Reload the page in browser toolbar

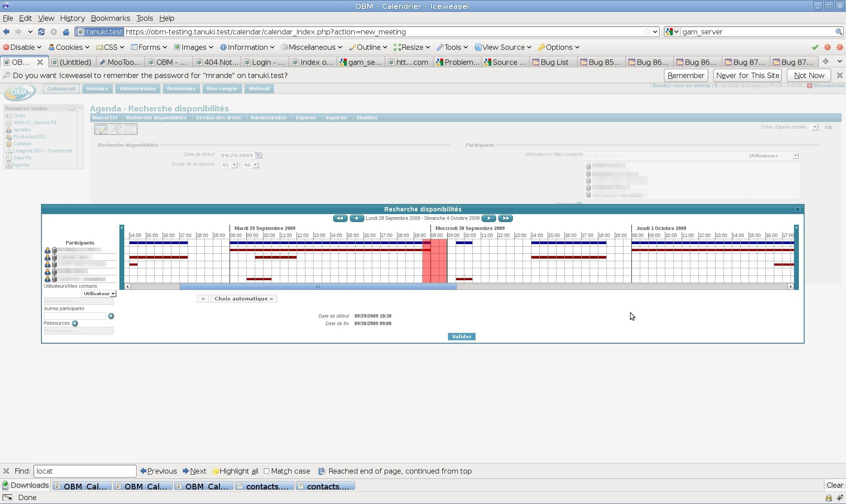point(41,32)
